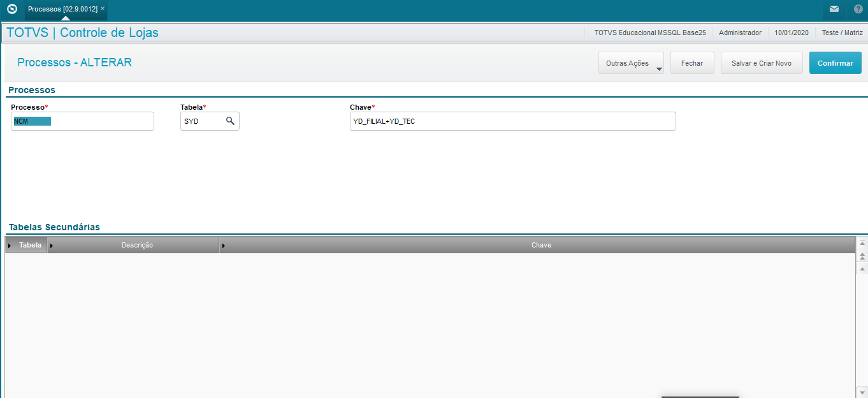The height and width of the screenshot is (398, 868).
Task: Open the help question mark icon
Action: [858, 9]
